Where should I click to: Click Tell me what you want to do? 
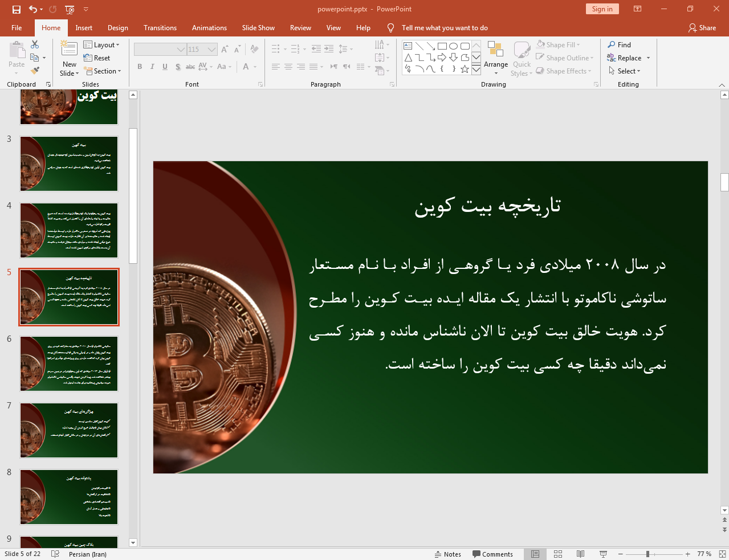(x=445, y=28)
